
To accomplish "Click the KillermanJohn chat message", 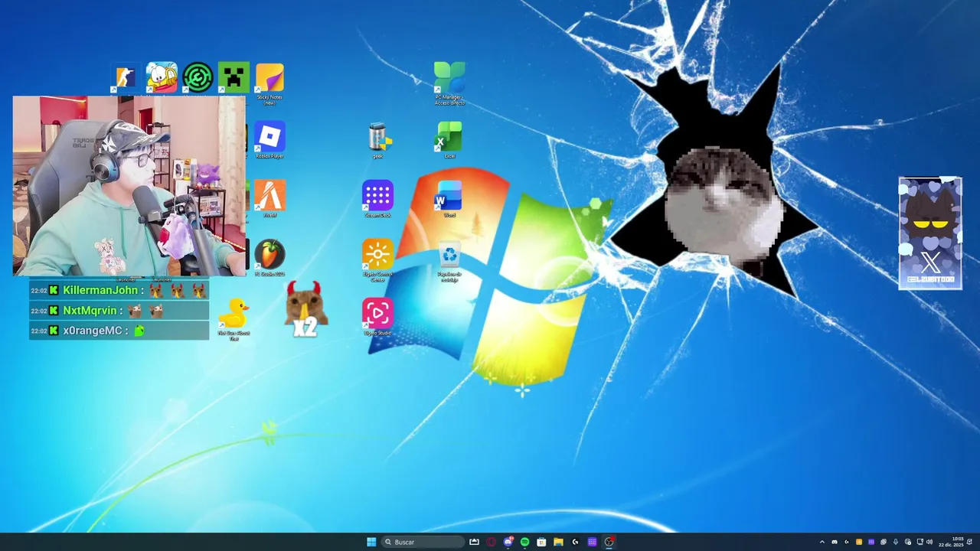I will pos(119,290).
